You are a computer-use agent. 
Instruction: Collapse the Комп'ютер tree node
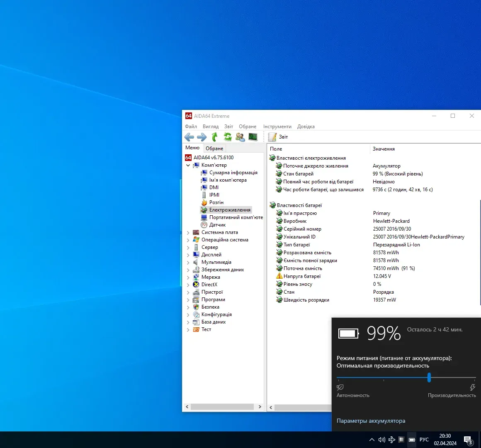point(188,165)
